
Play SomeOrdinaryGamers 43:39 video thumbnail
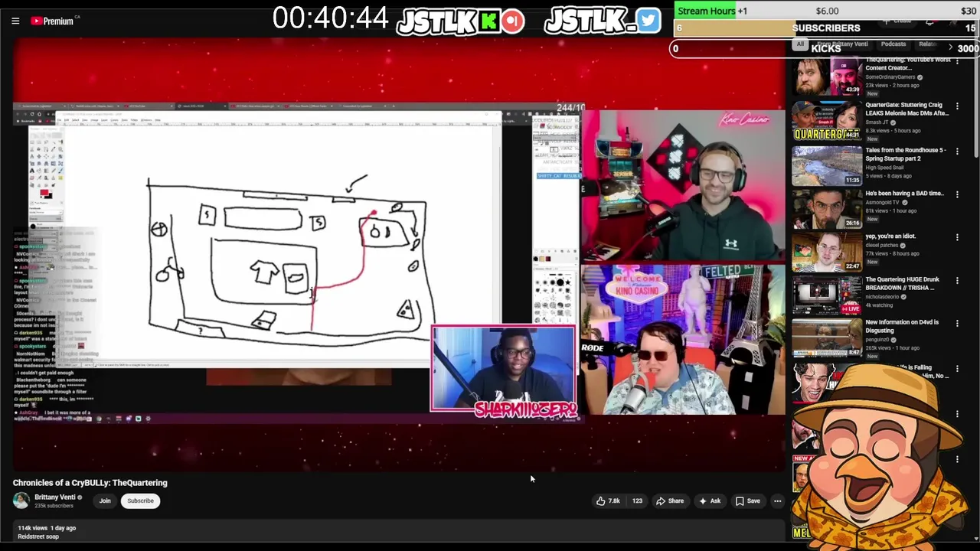827,77
